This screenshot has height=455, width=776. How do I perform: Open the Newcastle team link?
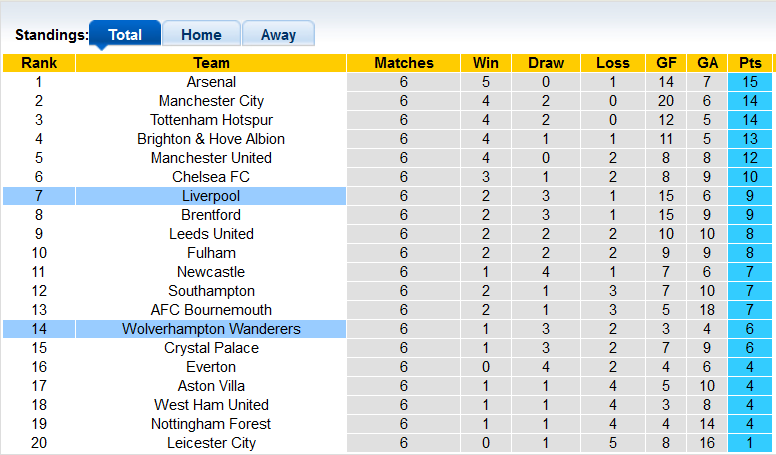(211, 272)
